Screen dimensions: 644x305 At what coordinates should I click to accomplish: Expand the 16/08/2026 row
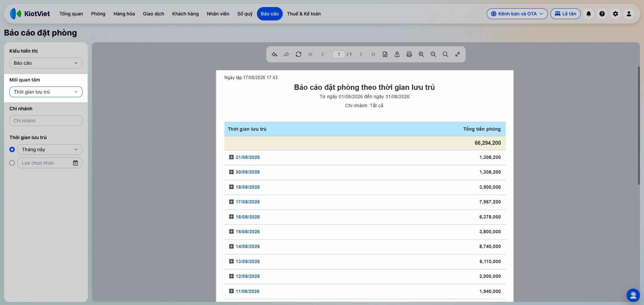pos(231,217)
